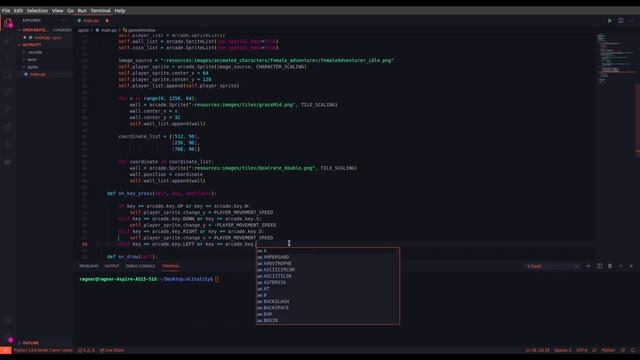Collapse the folder containing main.py

pos(32,67)
